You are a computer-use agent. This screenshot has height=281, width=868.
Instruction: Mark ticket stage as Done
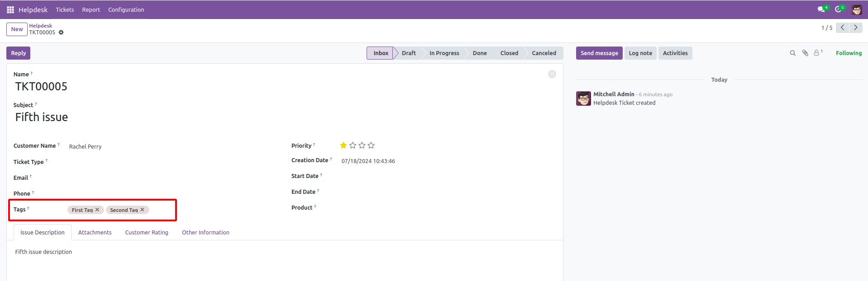tap(480, 53)
